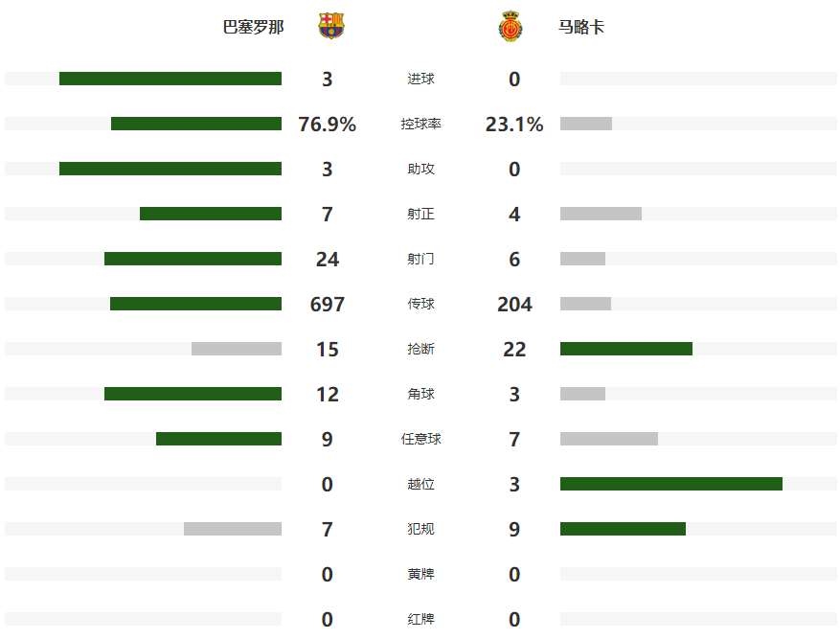Select the 黄牌 stat label

pyautogui.click(x=420, y=575)
